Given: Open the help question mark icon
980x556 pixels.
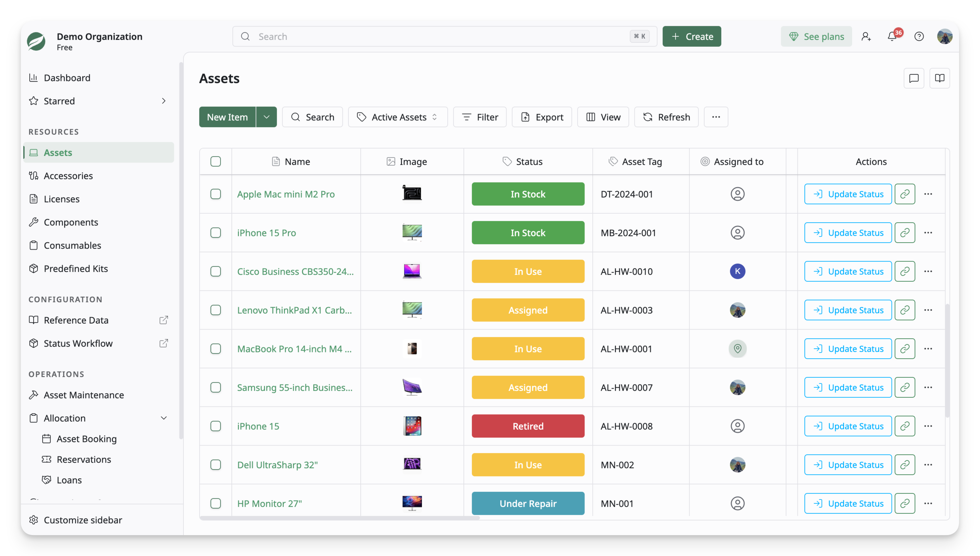Looking at the screenshot, I should click(919, 36).
